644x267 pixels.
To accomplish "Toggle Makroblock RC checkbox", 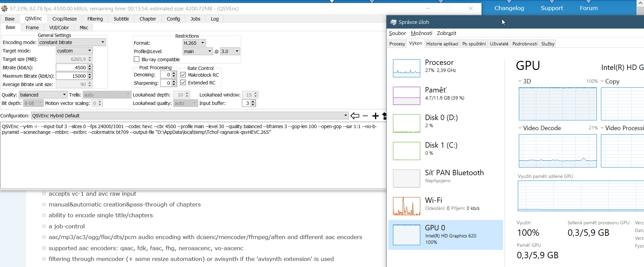I will (x=183, y=75).
